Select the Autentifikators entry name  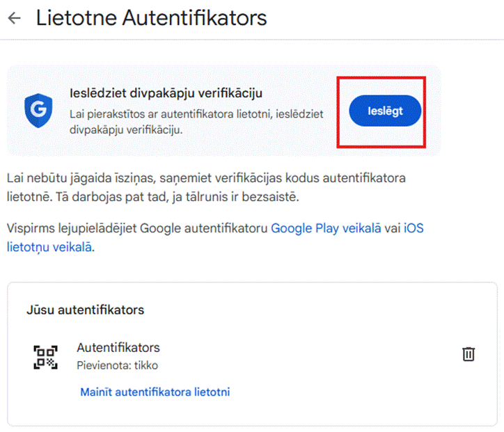118,348
